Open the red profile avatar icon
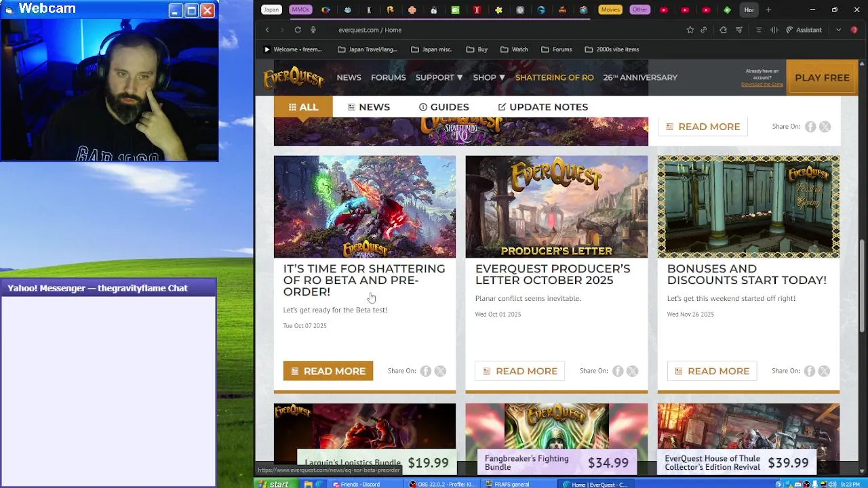 (854, 30)
